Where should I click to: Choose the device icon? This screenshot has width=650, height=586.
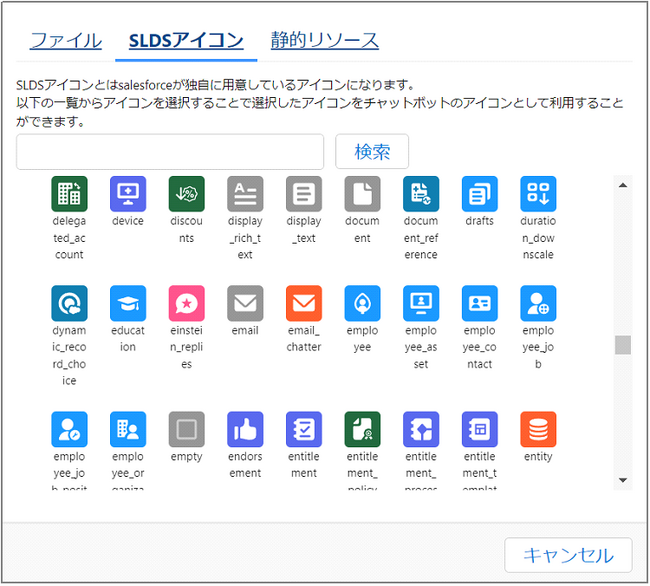pos(128,193)
